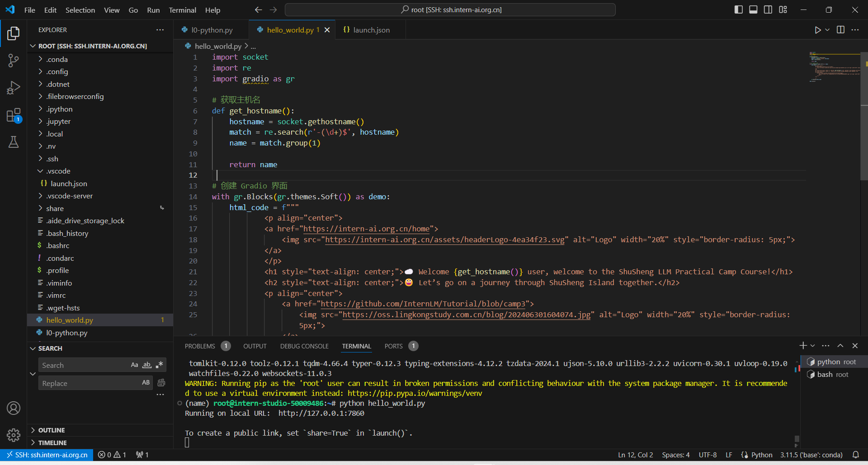The image size is (868, 465).
Task: Switch to the l0-python.py tab
Action: click(212, 30)
